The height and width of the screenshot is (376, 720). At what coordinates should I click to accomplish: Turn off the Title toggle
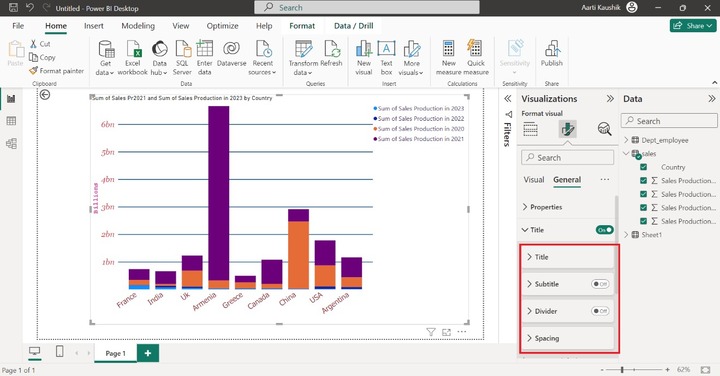[x=604, y=230]
